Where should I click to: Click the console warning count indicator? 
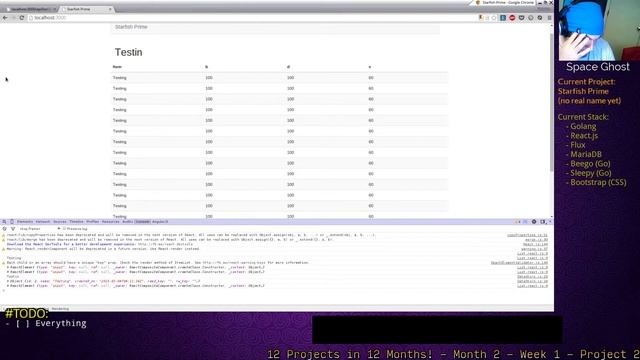coord(518,222)
